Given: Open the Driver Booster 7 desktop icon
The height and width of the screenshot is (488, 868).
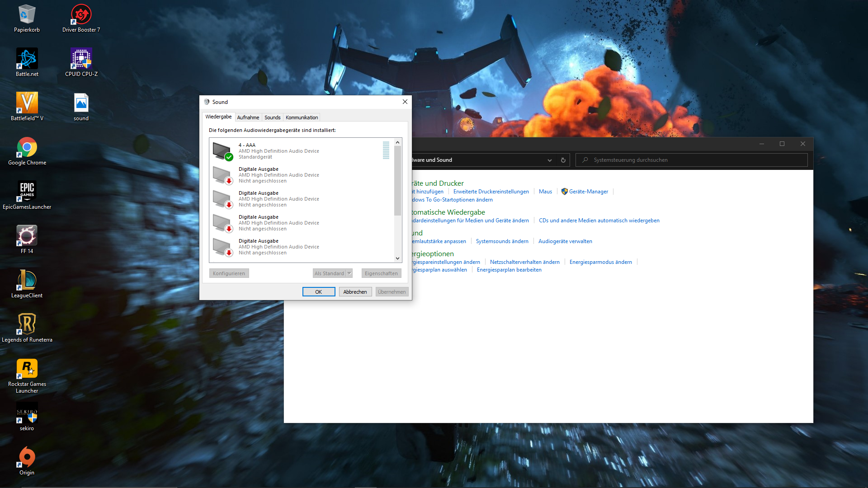Looking at the screenshot, I should 81,15.
